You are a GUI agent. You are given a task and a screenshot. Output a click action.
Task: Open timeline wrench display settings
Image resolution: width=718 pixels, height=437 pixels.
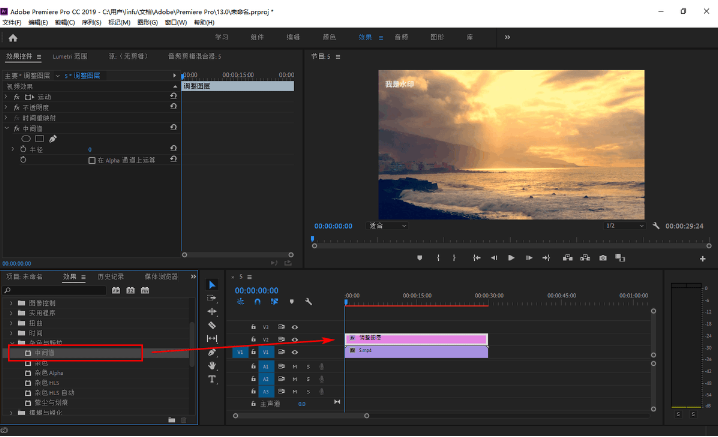point(309,302)
